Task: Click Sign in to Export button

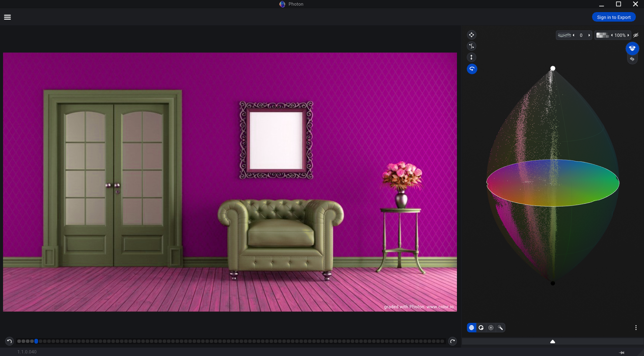Action: click(x=614, y=17)
